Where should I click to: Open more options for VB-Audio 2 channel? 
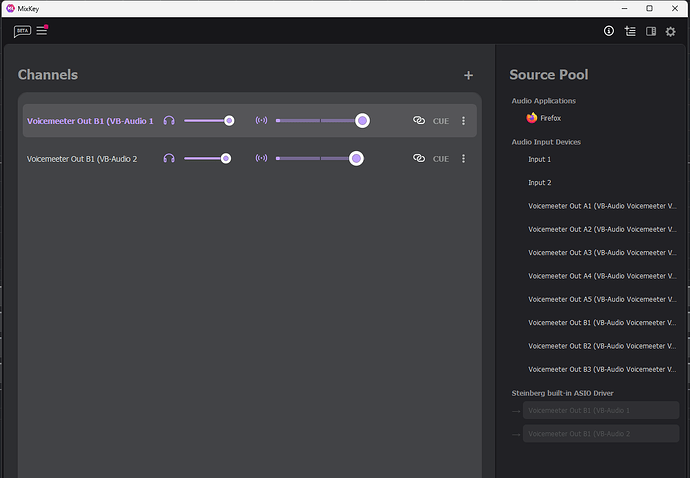tap(463, 158)
